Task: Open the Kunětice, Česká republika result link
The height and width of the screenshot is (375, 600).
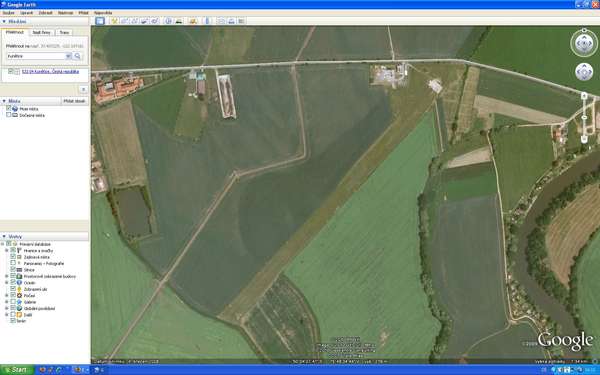Action: pyautogui.click(x=51, y=72)
